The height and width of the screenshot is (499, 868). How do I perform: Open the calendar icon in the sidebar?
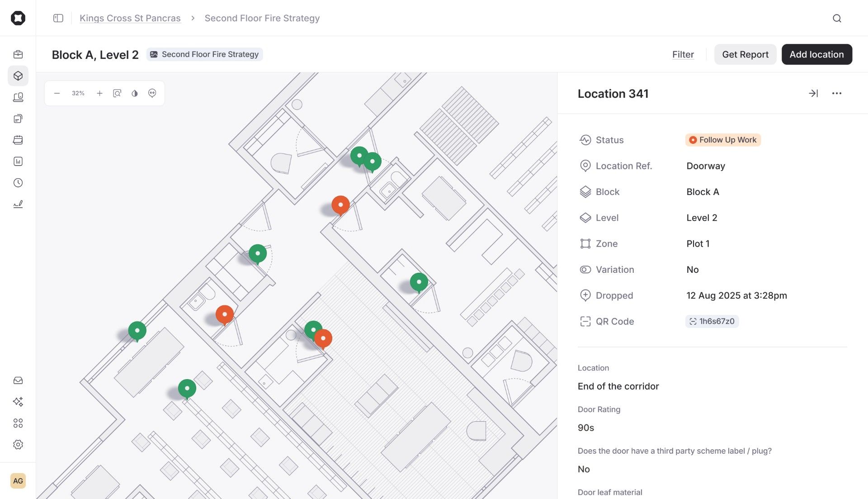(x=18, y=140)
